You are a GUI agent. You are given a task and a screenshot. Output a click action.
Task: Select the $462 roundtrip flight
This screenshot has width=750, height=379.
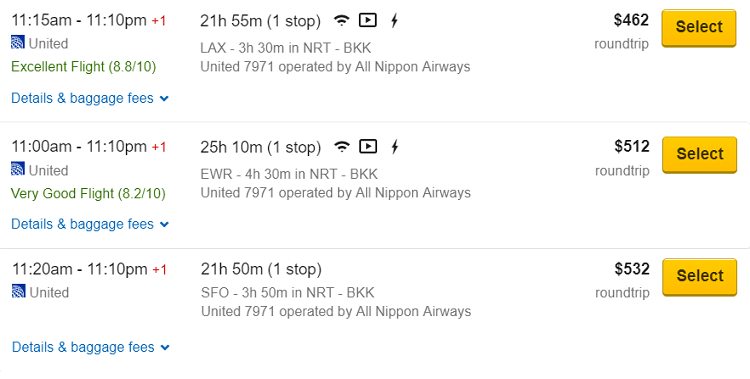click(x=699, y=28)
